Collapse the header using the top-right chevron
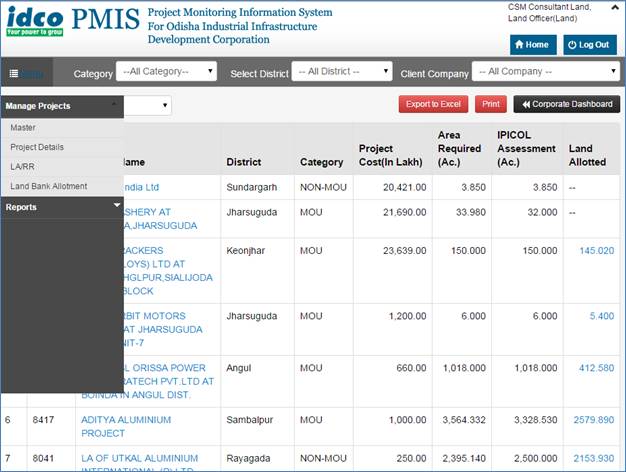 click(615, 7)
